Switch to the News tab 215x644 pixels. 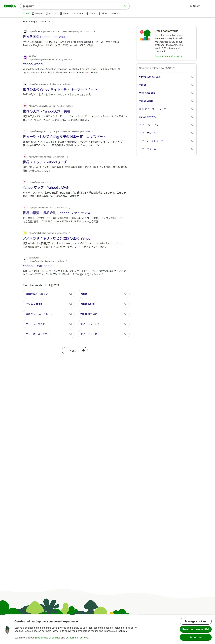(65, 14)
